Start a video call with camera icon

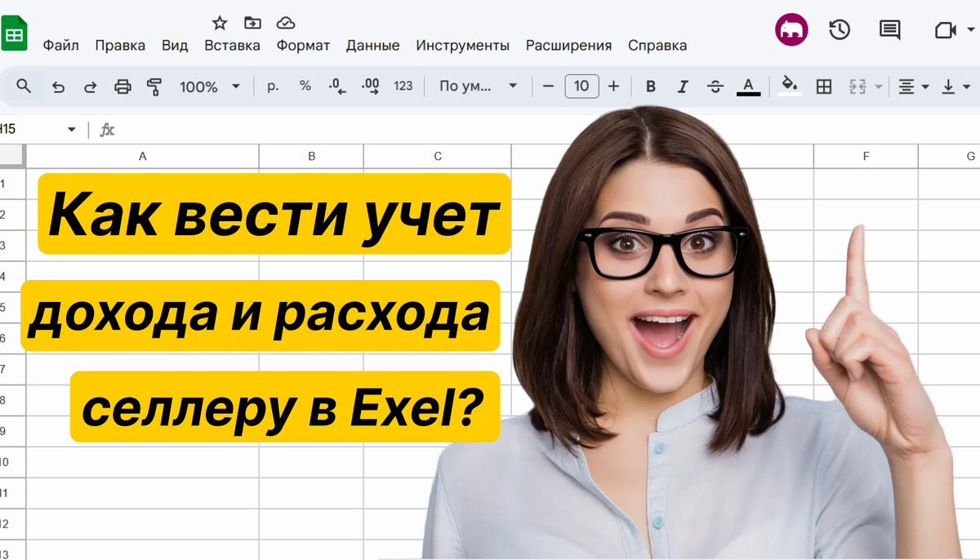pyautogui.click(x=945, y=30)
